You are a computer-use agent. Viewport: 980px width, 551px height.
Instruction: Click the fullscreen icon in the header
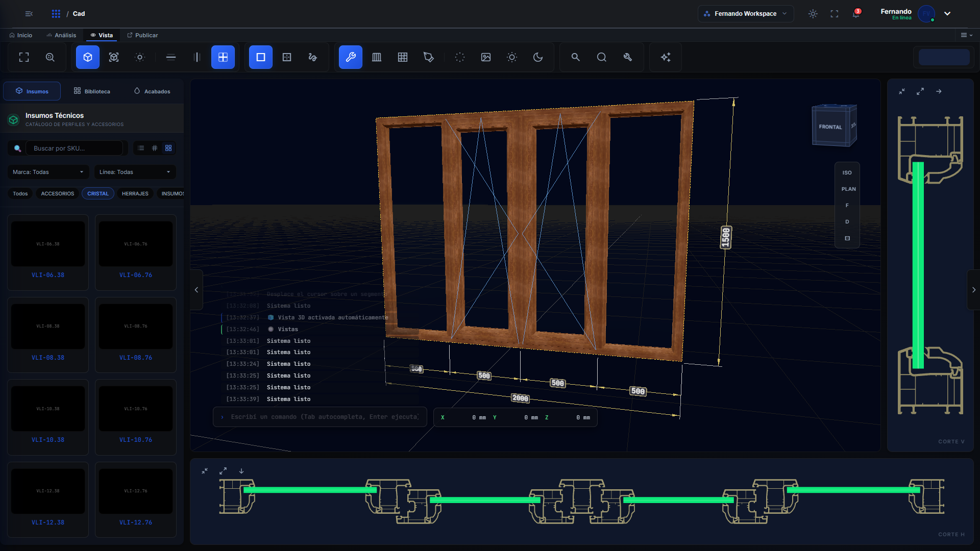tap(835, 14)
